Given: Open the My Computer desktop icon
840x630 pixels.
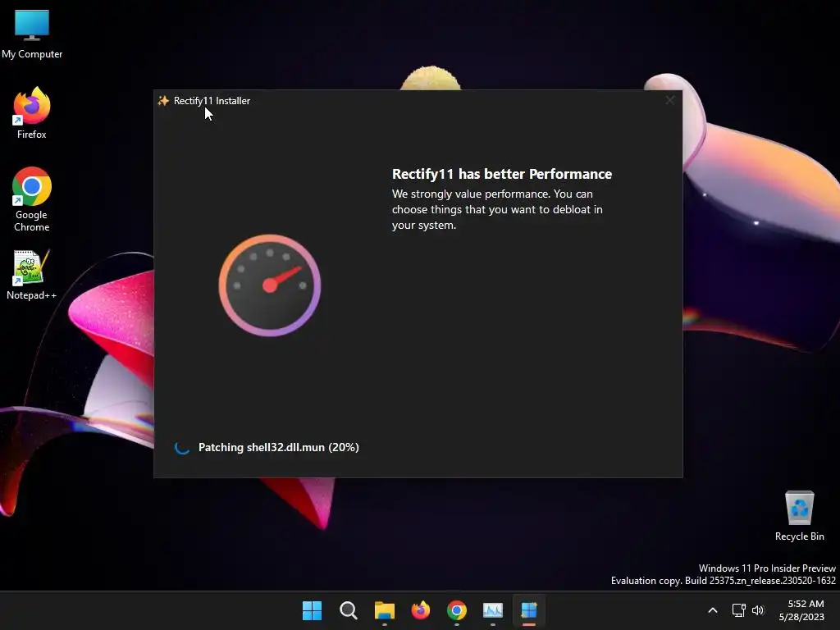Looking at the screenshot, I should coord(32,34).
